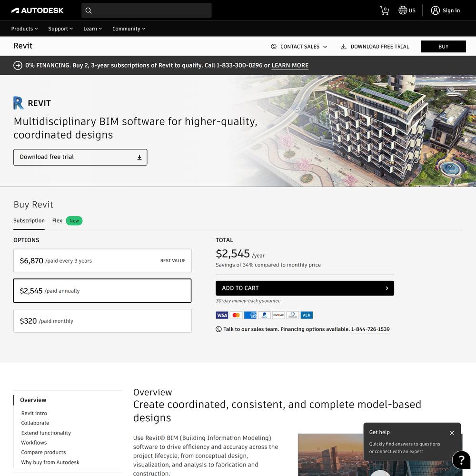Click the globe region icon
This screenshot has height=476, width=476.
point(403,10)
